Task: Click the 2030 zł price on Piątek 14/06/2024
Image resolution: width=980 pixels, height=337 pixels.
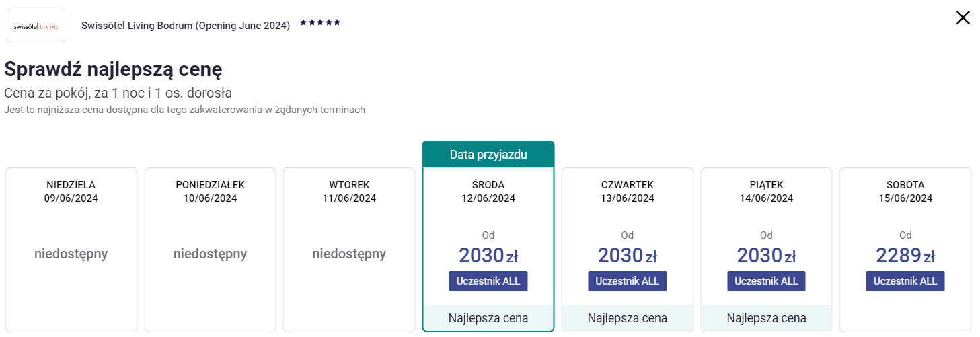Action: click(766, 256)
